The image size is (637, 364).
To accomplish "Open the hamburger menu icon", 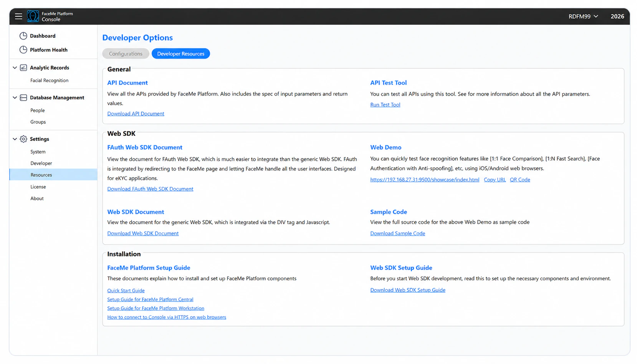I will [18, 16].
